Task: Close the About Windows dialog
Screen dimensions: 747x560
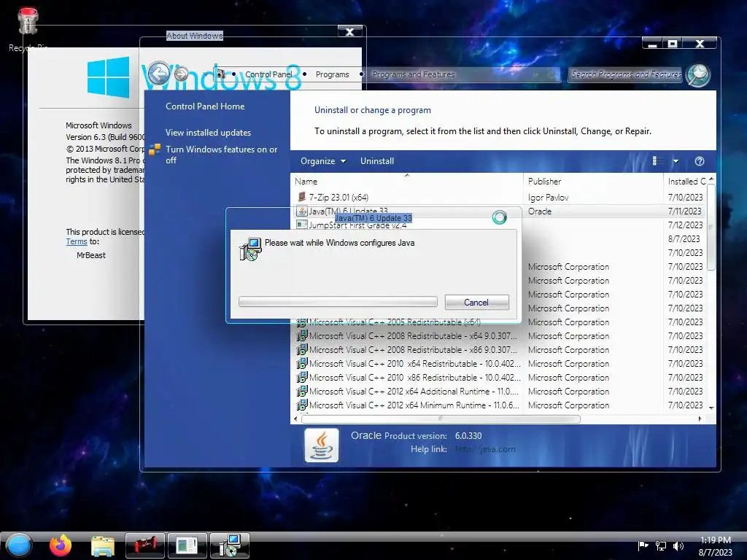Action: [349, 32]
